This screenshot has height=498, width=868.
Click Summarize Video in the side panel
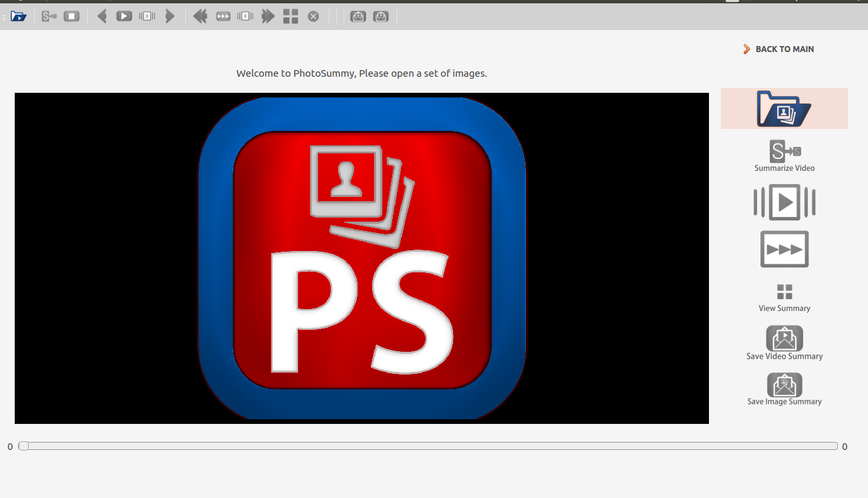[784, 156]
